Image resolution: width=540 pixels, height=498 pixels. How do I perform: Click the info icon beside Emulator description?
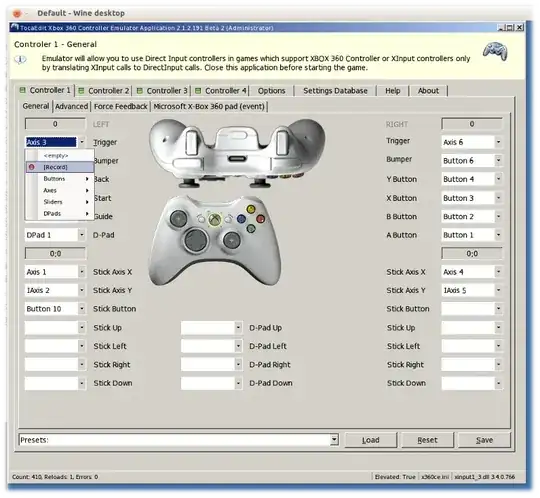tap(20, 60)
